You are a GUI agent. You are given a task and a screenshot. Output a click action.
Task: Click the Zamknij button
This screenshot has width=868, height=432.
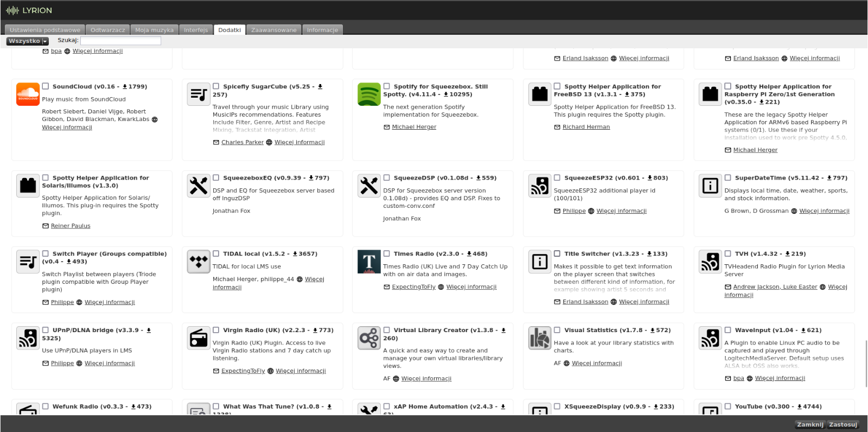[810, 424]
